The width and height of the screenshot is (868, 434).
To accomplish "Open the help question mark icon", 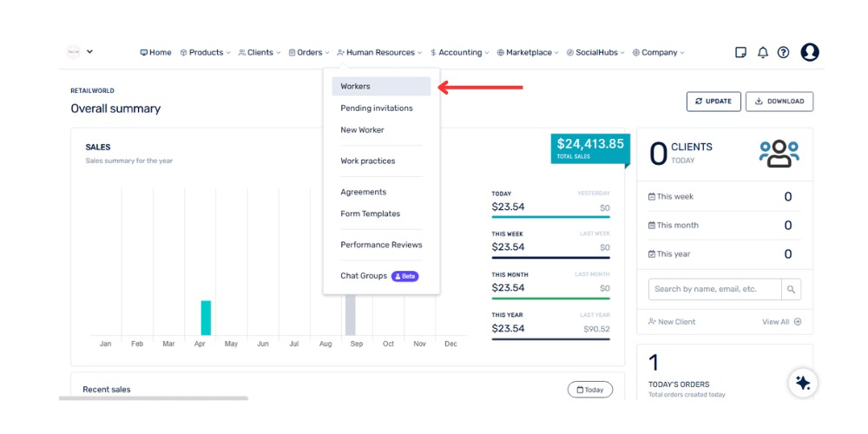I will click(x=783, y=52).
